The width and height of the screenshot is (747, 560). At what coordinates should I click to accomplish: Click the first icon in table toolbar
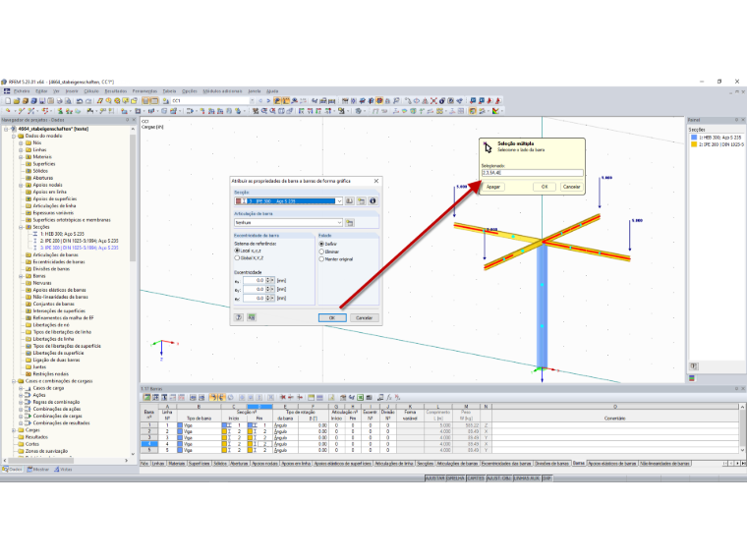click(x=146, y=397)
